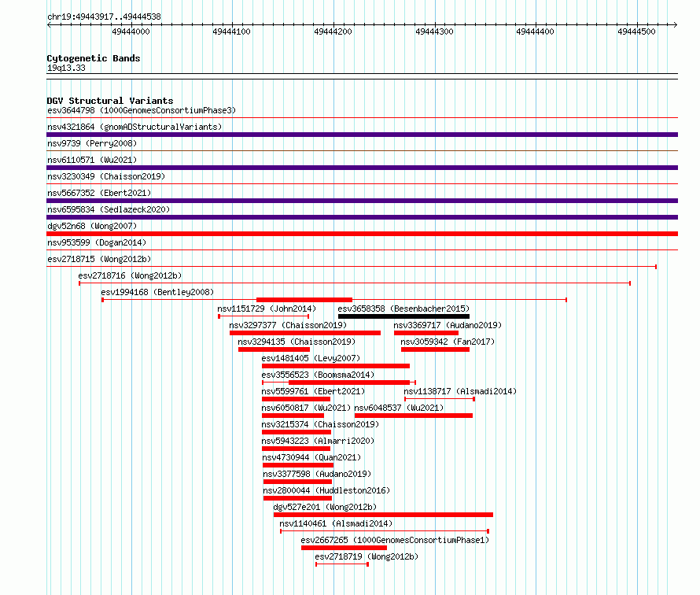
Task: Click the chr19:49443917..49444538 region label
Action: (104, 17)
